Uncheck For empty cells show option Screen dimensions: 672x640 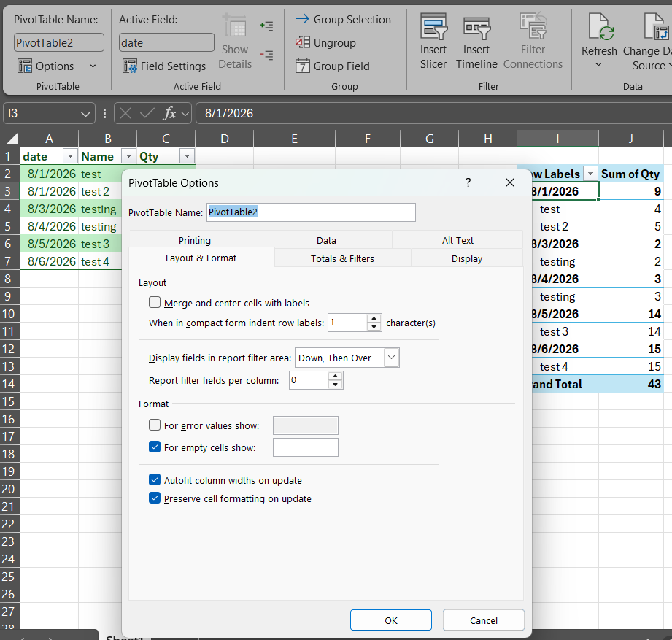155,447
